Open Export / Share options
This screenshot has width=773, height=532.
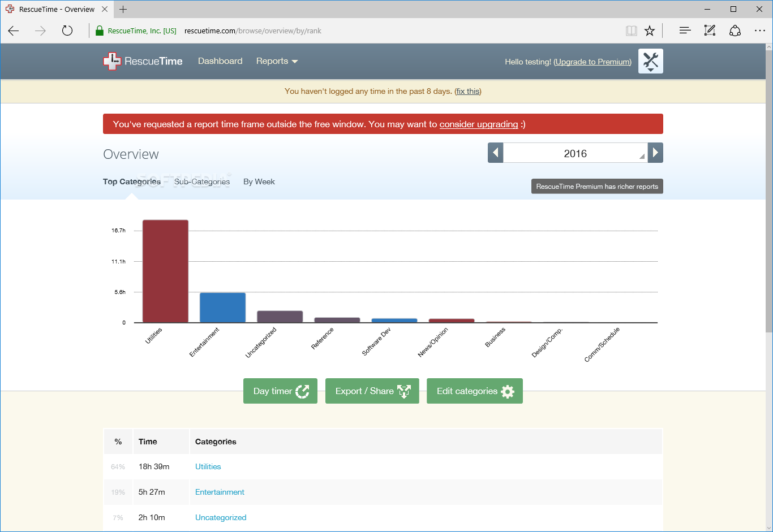tap(372, 391)
